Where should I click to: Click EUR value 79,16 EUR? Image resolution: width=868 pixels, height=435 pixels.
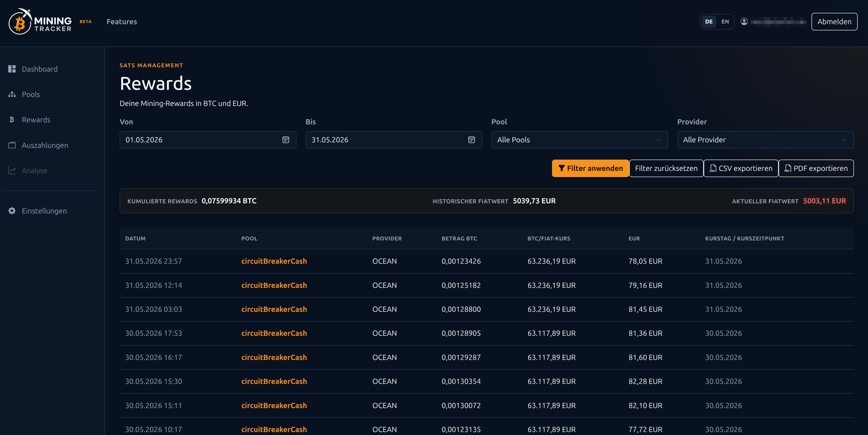coord(645,285)
